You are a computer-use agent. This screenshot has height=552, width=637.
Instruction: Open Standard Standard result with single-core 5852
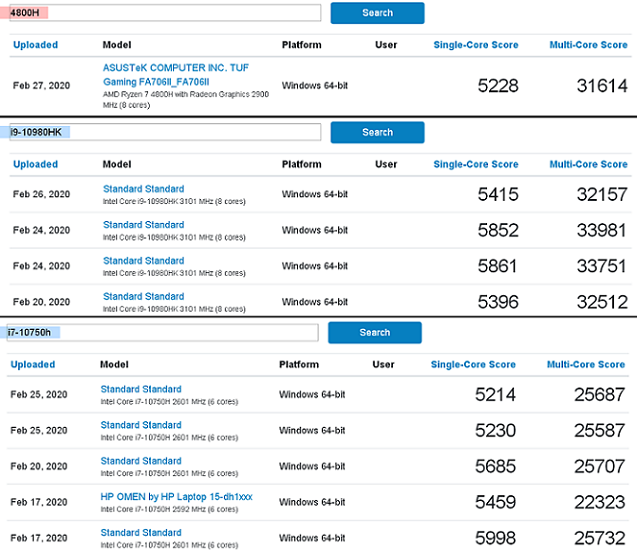tap(143, 225)
